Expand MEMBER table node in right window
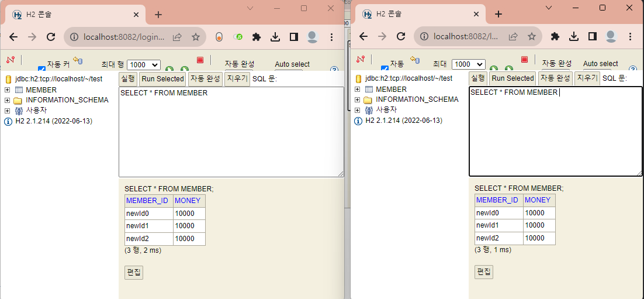This screenshot has height=299, width=644. click(357, 90)
